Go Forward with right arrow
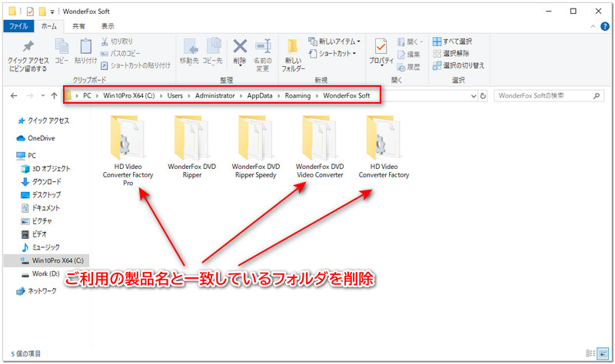 point(30,95)
